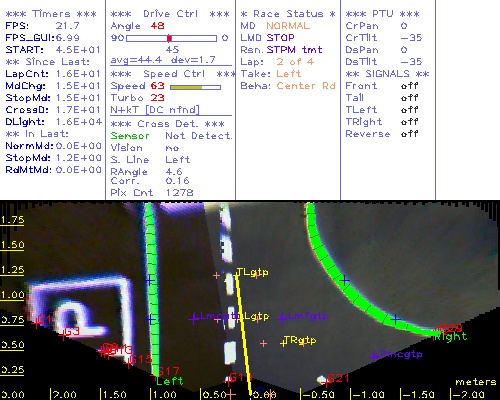The width and height of the screenshot is (500, 400).
Task: Select the purple Rmcgtp marker
Action: coord(374,356)
